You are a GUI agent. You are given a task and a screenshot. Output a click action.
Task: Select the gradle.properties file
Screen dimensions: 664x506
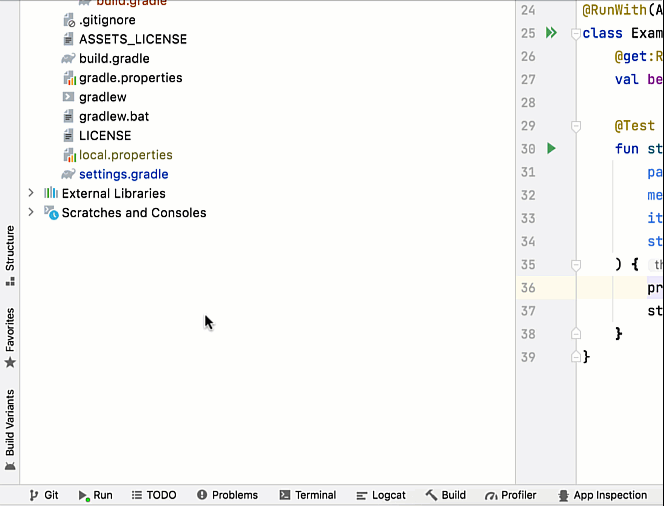[130, 78]
